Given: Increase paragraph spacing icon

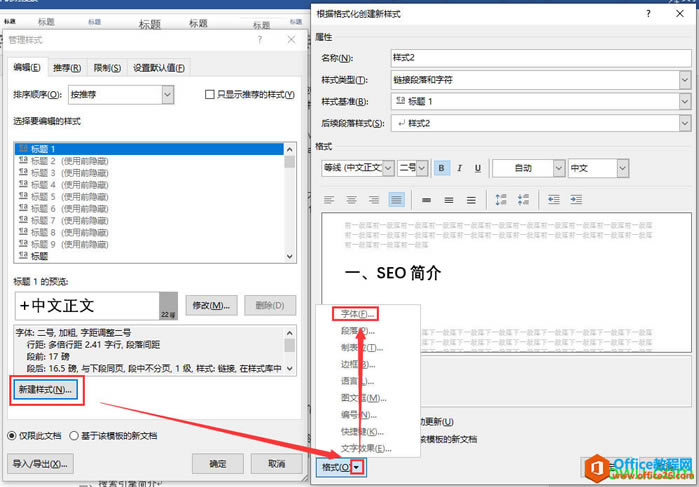Looking at the screenshot, I should click(x=501, y=200).
